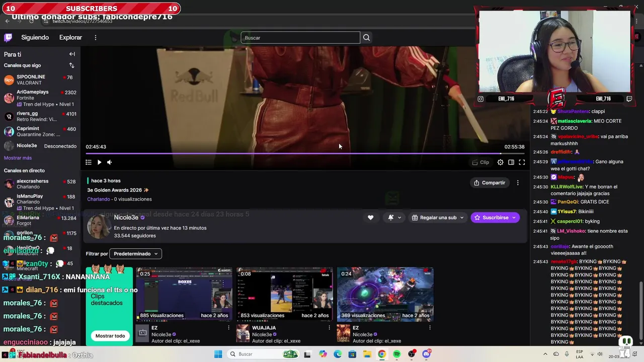Viewport: 644px width, 362px height.
Task: Share the video with Compartir
Action: tap(490, 183)
